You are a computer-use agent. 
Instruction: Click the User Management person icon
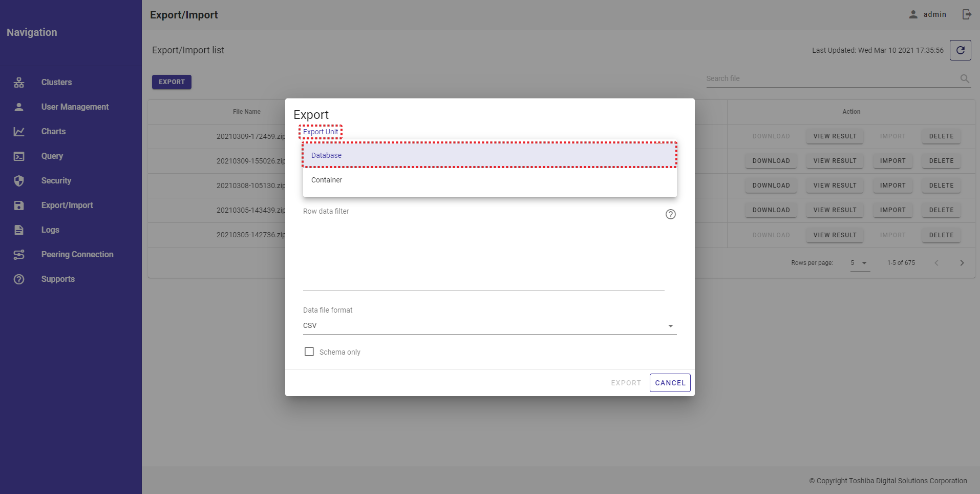pos(19,107)
